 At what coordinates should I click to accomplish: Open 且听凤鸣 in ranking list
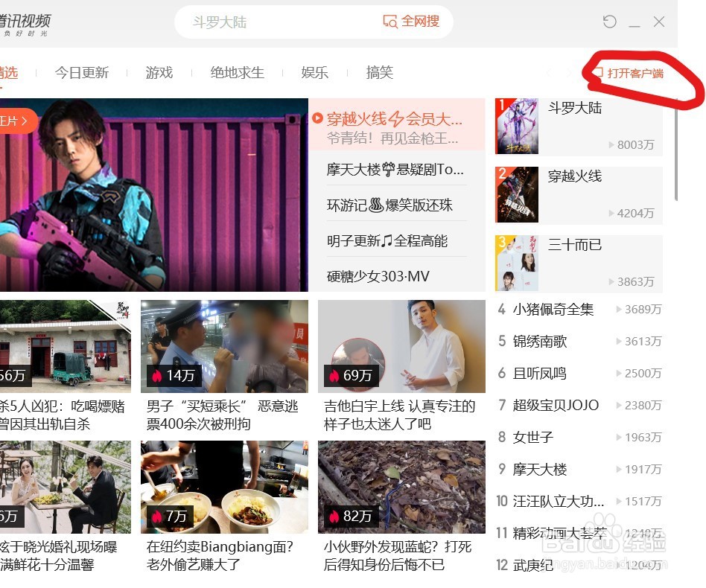coord(539,374)
